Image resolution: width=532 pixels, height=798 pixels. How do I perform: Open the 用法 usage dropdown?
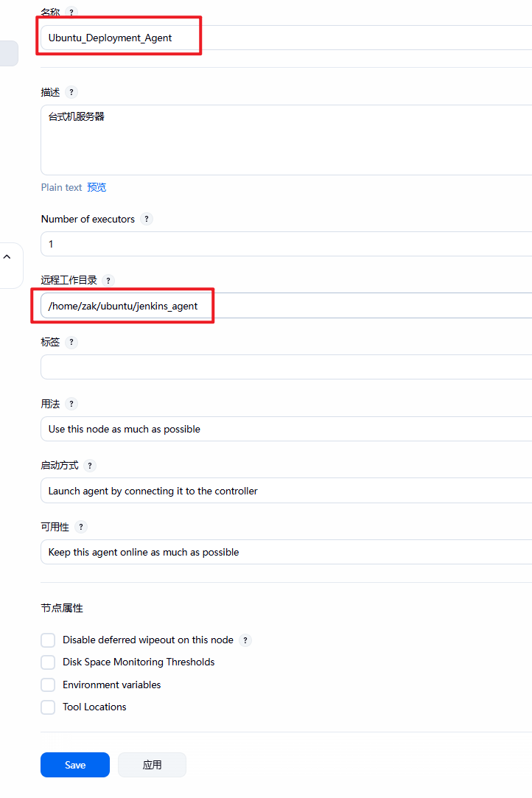click(286, 429)
